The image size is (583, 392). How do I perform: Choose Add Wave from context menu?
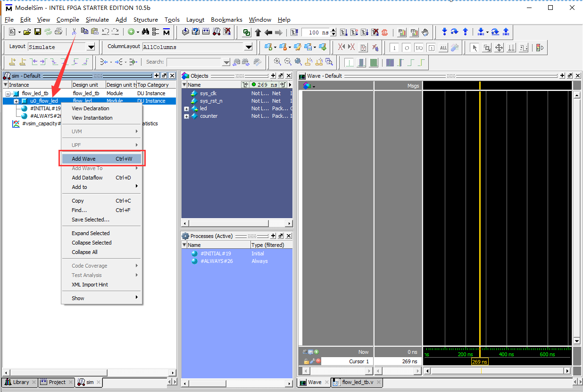[x=83, y=159]
